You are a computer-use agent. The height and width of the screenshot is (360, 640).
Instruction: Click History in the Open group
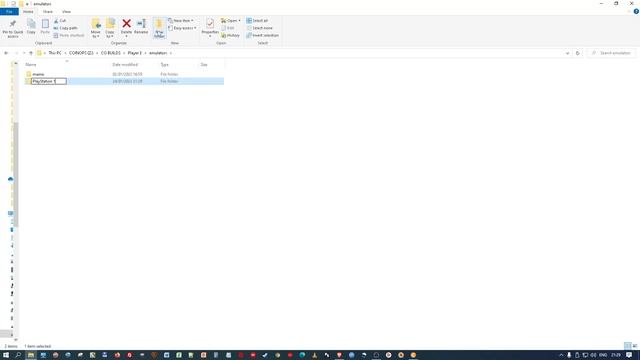pyautogui.click(x=231, y=36)
